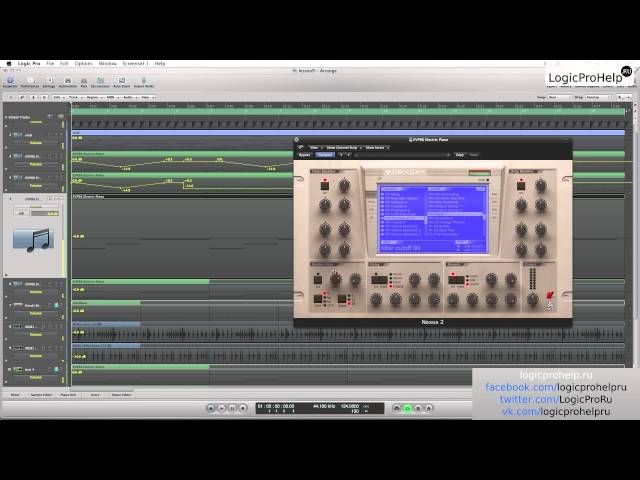Click the play transport button

point(221,408)
